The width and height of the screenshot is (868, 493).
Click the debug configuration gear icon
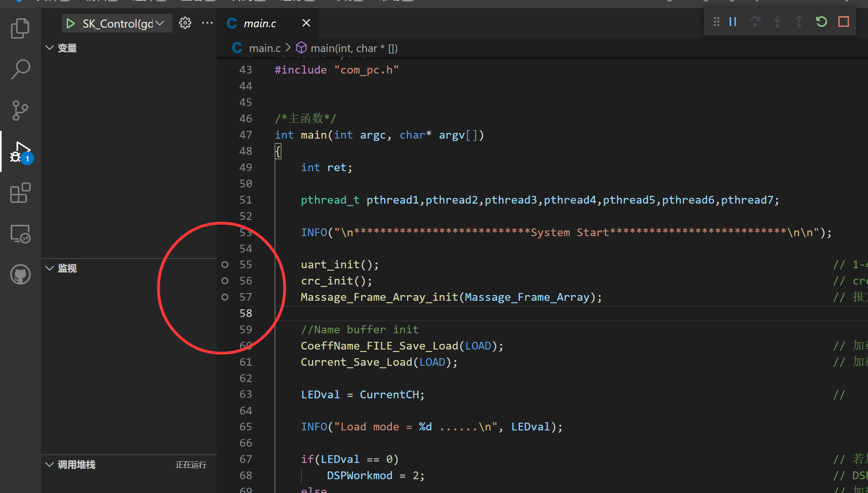pyautogui.click(x=185, y=23)
